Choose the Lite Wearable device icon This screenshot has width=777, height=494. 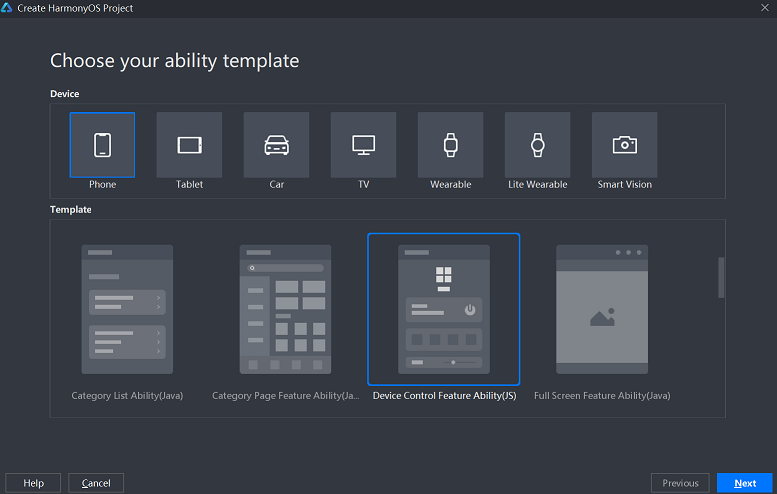click(538, 145)
